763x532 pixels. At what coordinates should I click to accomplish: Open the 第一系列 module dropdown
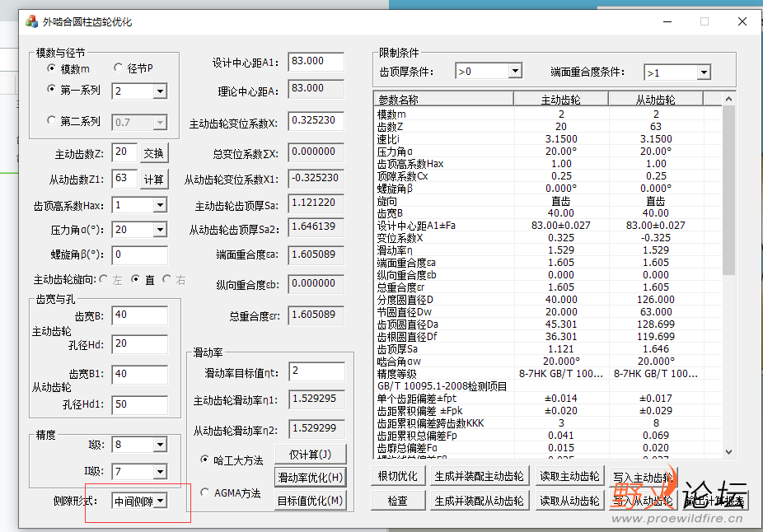[160, 91]
